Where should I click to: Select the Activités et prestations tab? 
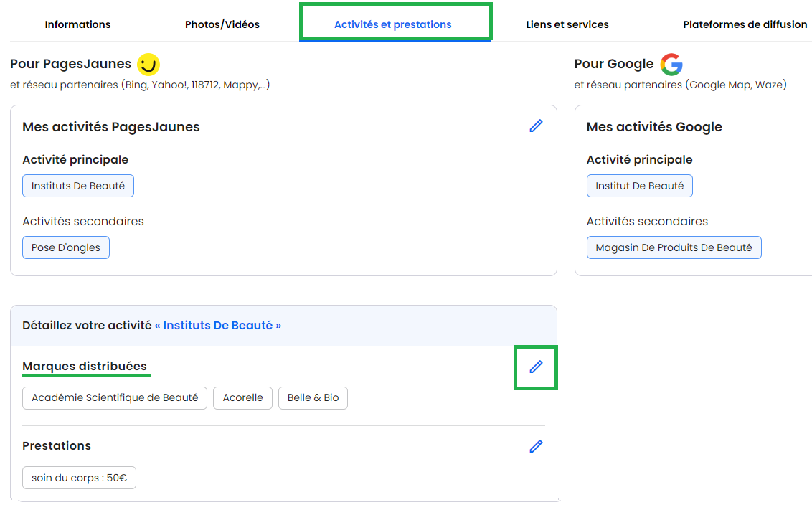pyautogui.click(x=393, y=24)
